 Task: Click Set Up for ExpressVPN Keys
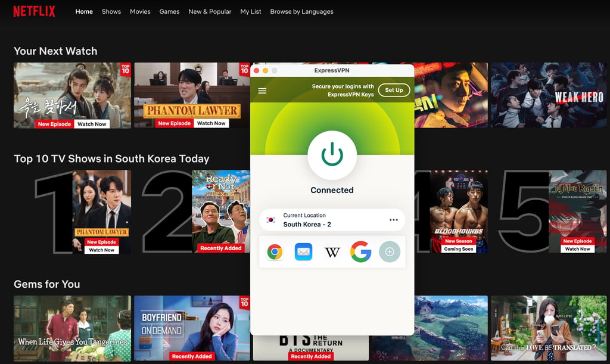pyautogui.click(x=394, y=90)
